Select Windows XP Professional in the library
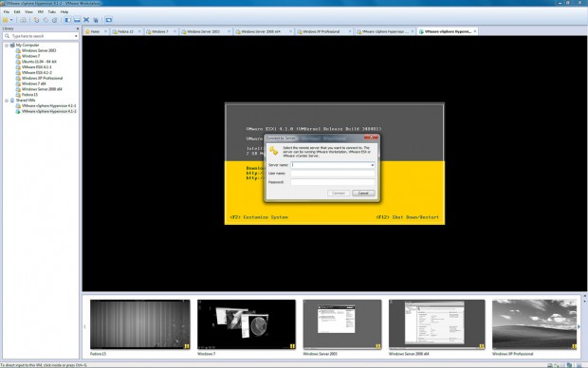The width and height of the screenshot is (588, 368). pyautogui.click(x=42, y=79)
